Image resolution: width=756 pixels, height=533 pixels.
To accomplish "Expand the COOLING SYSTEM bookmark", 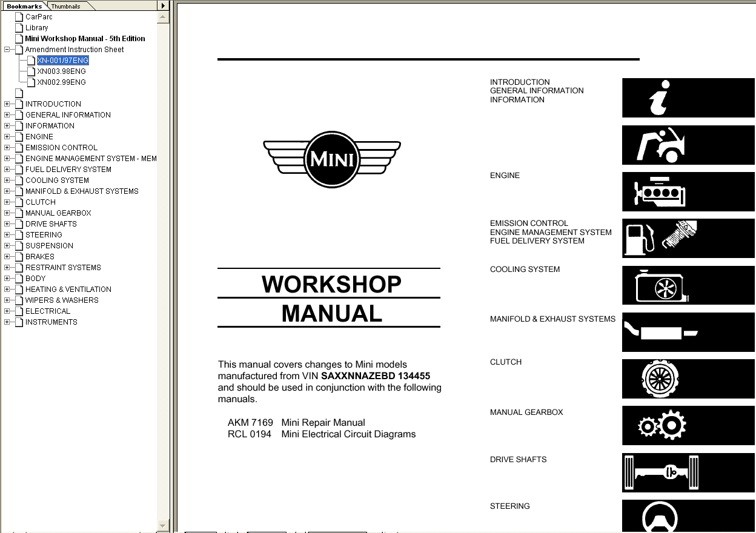I will coord(7,180).
